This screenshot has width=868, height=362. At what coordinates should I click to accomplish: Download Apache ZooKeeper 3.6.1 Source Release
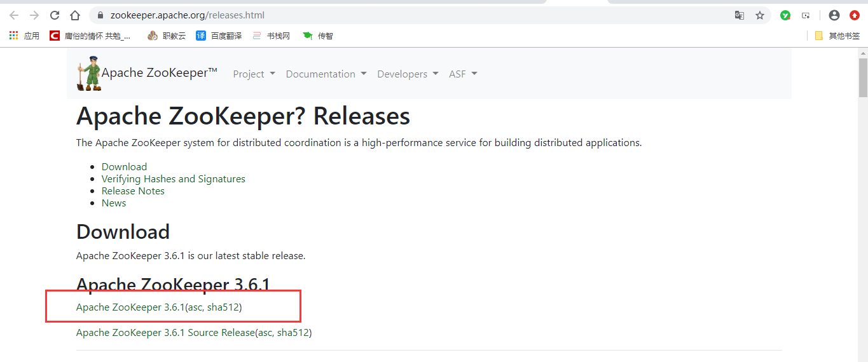pos(165,332)
